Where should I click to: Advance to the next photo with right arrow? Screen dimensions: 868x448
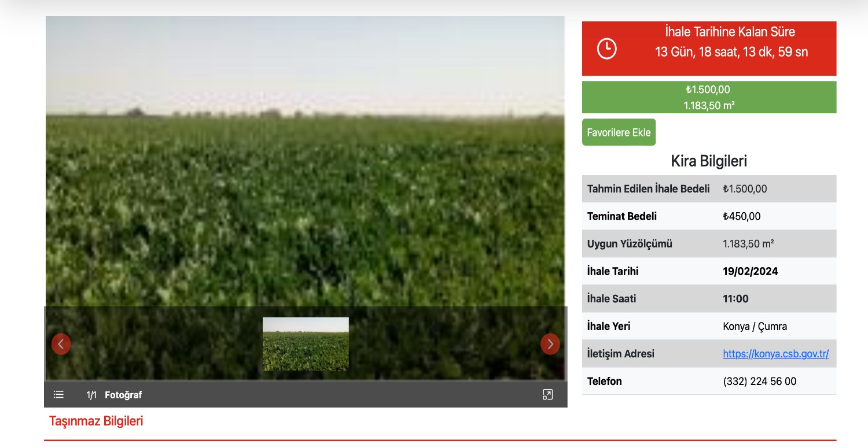550,344
